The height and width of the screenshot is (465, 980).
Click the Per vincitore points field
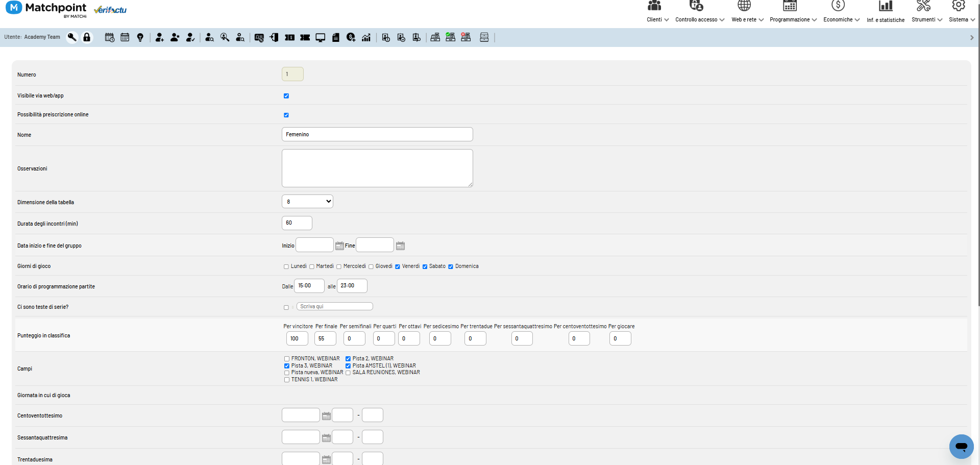297,338
